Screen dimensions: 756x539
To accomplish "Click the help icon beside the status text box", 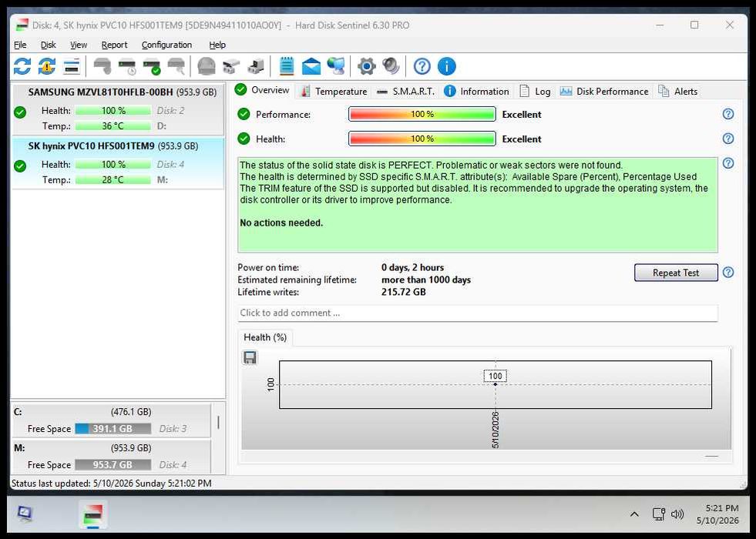I will tap(728, 163).
